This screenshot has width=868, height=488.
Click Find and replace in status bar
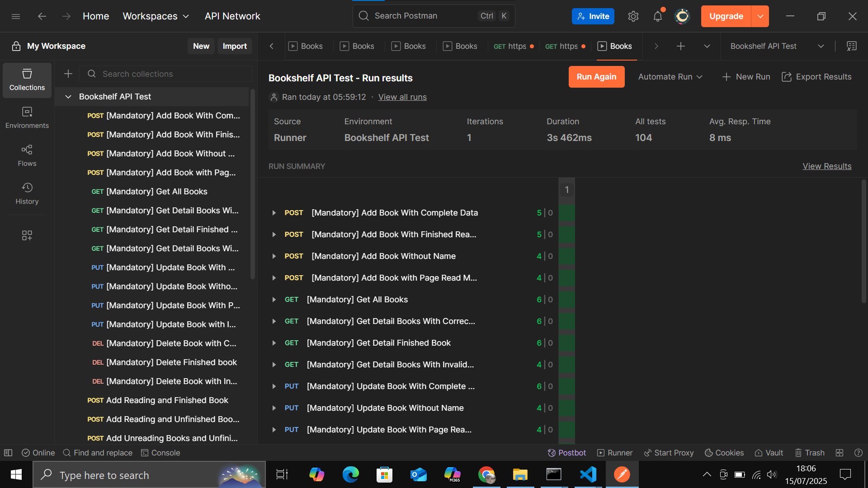(98, 453)
